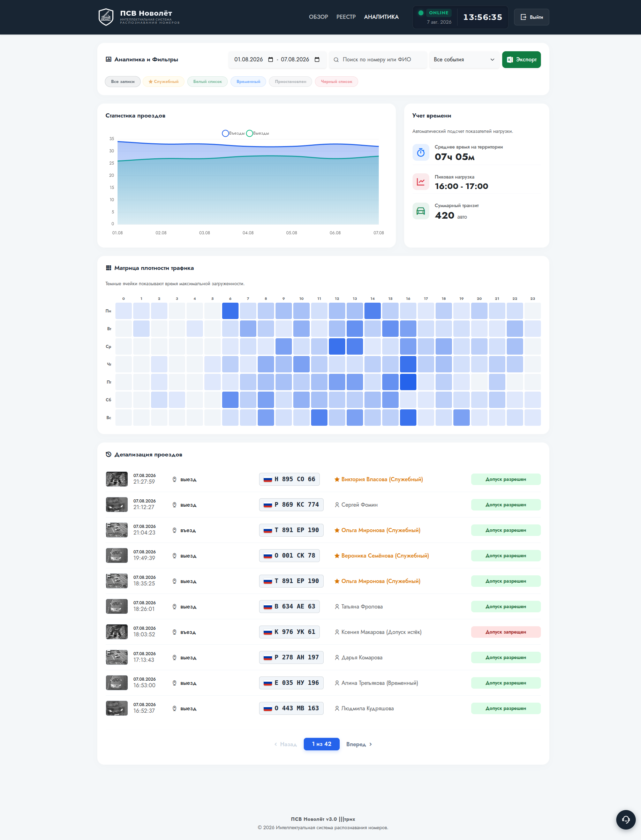Click star icon beside Виктория Власова
Screen dimensions: 641x840
click(x=337, y=479)
